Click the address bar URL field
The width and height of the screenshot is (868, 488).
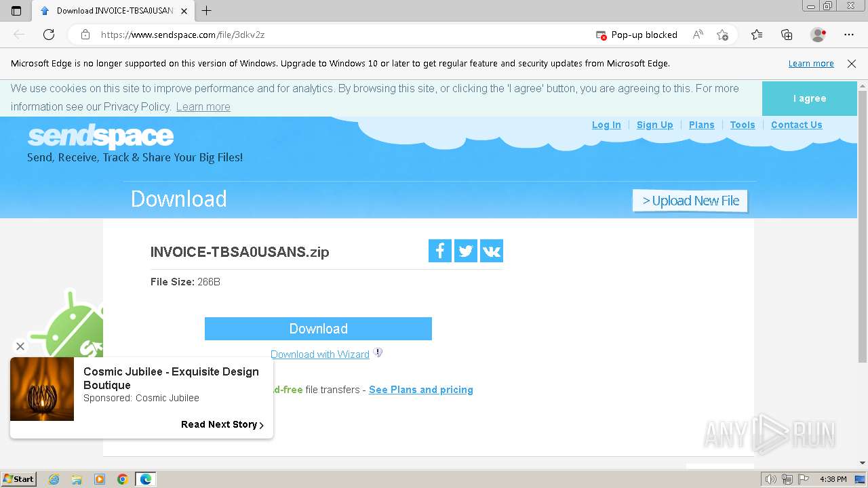[x=339, y=35]
